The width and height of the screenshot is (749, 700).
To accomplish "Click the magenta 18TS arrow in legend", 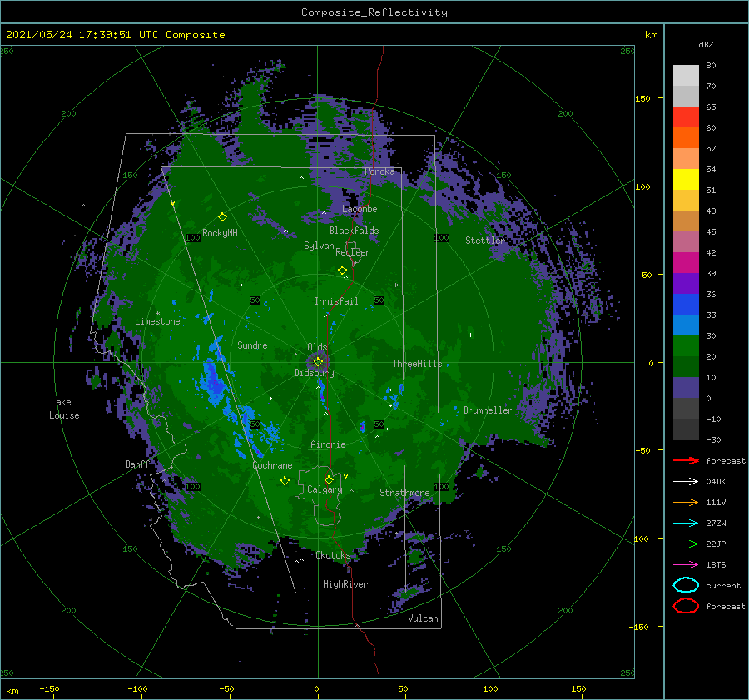I will [x=686, y=565].
